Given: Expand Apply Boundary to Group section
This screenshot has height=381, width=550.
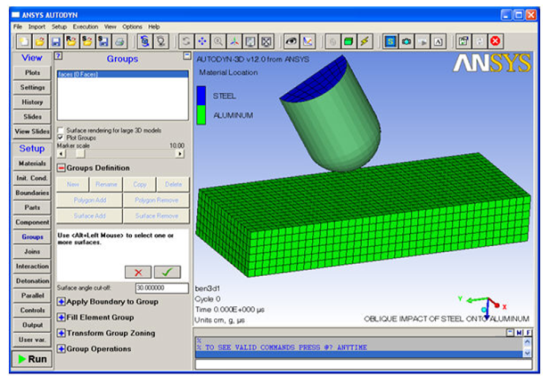Looking at the screenshot, I should 61,302.
